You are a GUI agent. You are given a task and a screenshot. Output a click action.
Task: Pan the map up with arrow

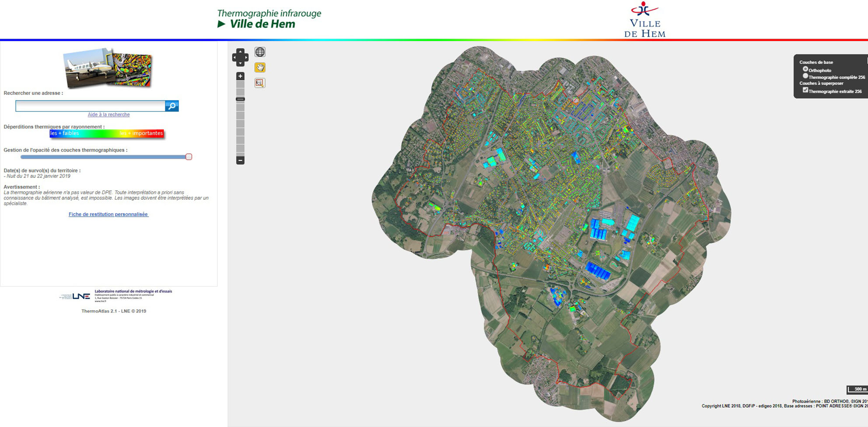tap(240, 52)
